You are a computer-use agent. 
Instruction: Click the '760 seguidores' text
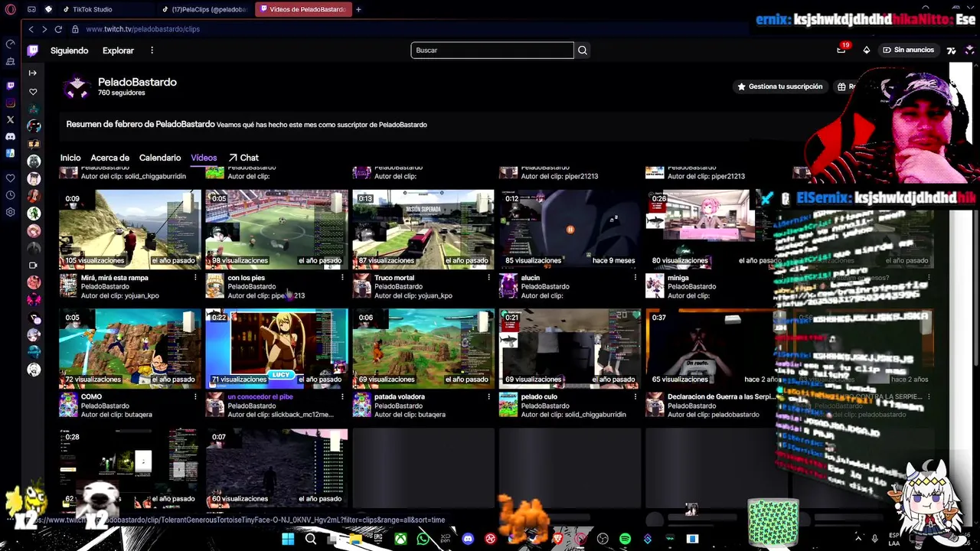pyautogui.click(x=121, y=93)
